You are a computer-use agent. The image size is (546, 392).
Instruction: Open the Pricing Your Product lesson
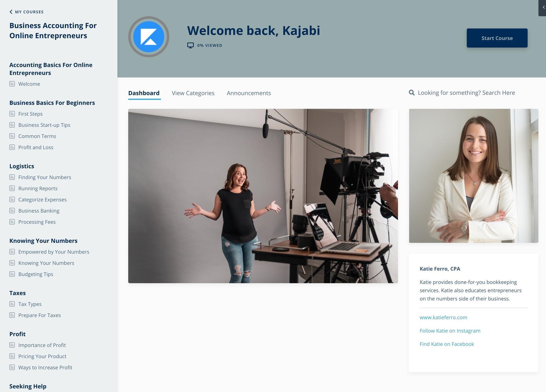pos(42,356)
